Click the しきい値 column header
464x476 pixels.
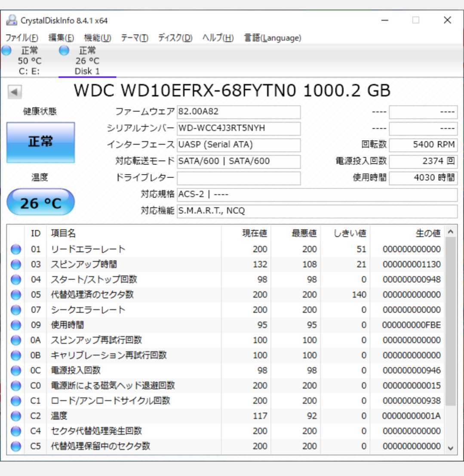[345, 233]
